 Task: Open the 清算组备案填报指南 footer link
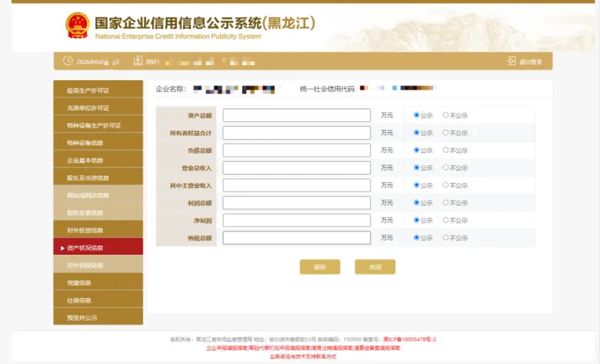coord(377,348)
